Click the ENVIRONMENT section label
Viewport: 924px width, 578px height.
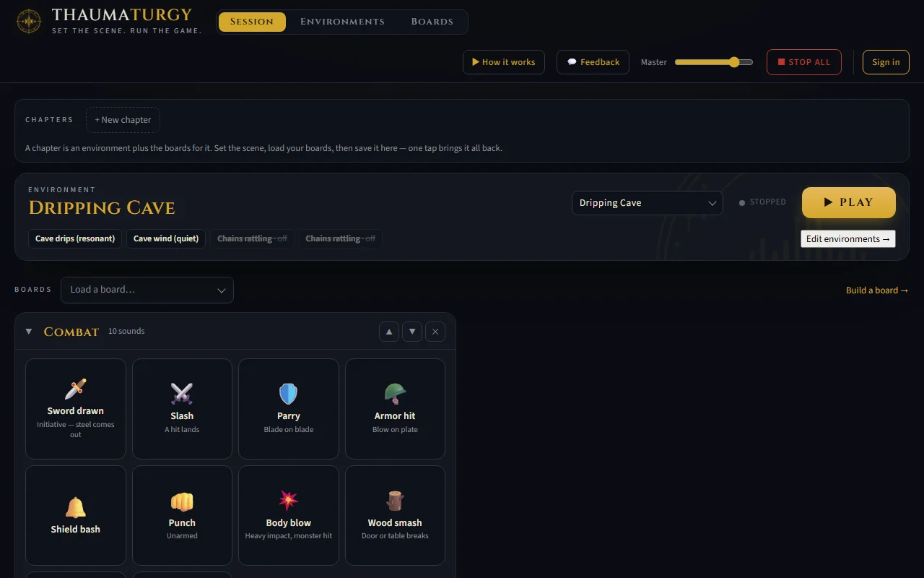pyautogui.click(x=62, y=190)
